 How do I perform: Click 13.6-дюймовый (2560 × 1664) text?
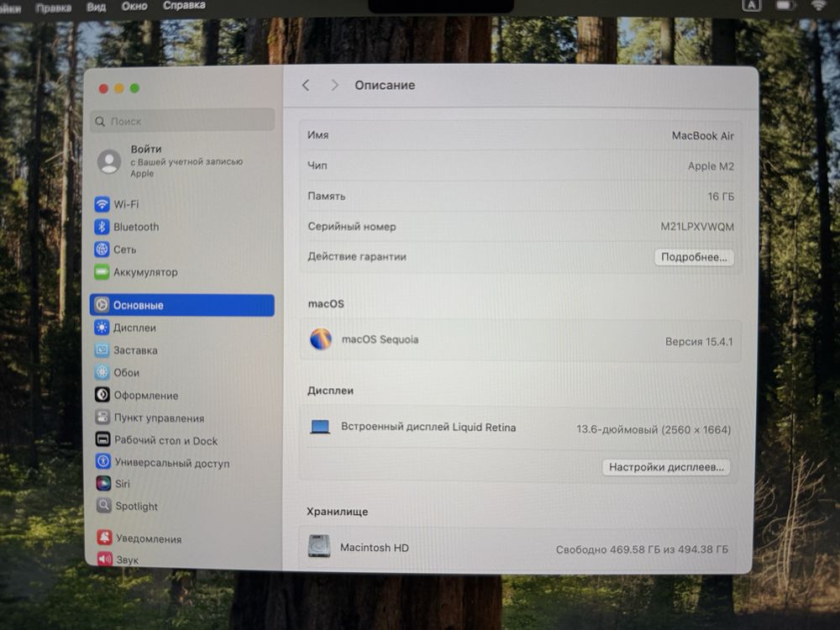(x=654, y=429)
